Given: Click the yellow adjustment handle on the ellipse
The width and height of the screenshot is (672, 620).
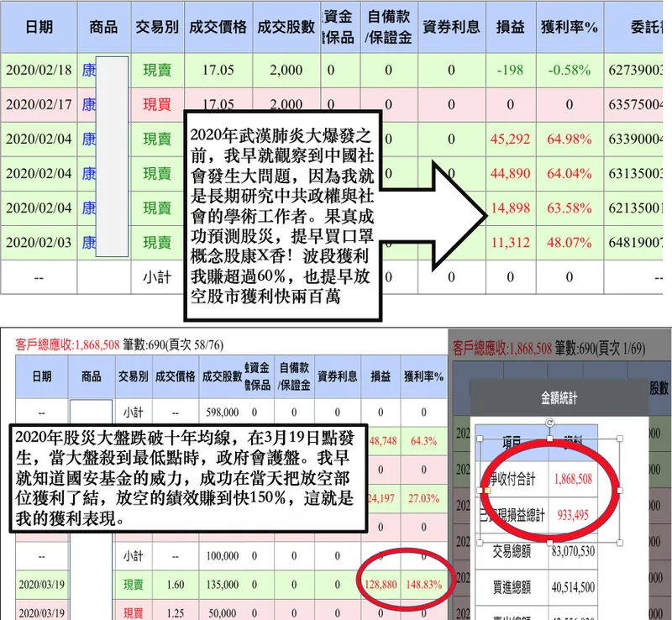Looking at the screenshot, I should point(487,490).
